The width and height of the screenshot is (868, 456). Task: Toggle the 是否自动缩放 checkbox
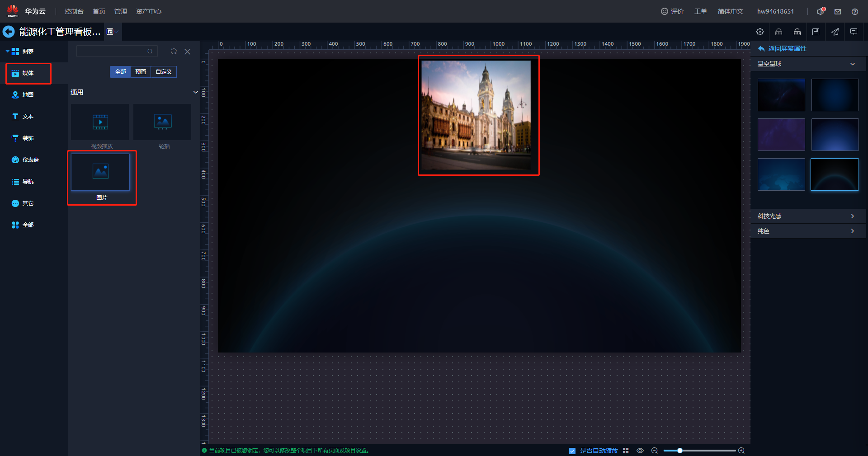click(x=572, y=451)
